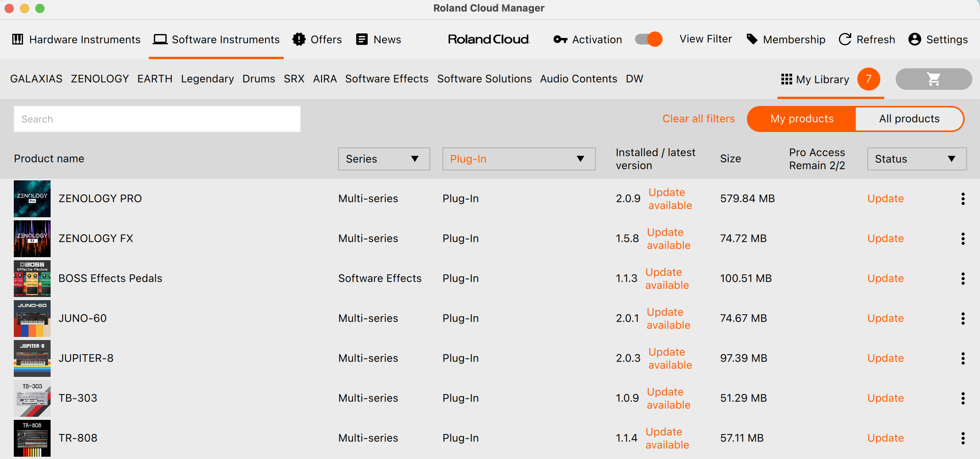Update TR-808
Screen dimensions: 980x459
pyautogui.click(x=886, y=438)
